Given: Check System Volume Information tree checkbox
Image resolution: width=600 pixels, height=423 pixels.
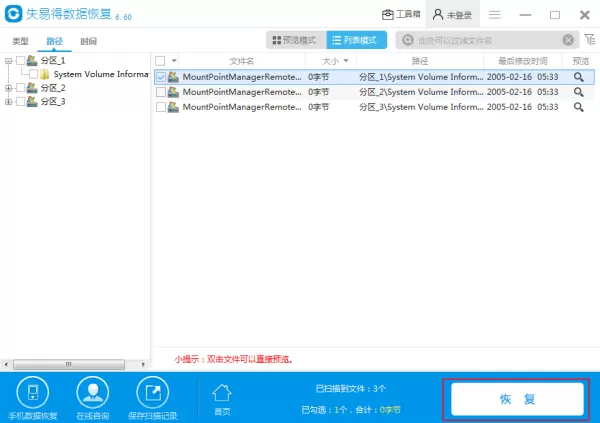Looking at the screenshot, I should click(x=34, y=74).
